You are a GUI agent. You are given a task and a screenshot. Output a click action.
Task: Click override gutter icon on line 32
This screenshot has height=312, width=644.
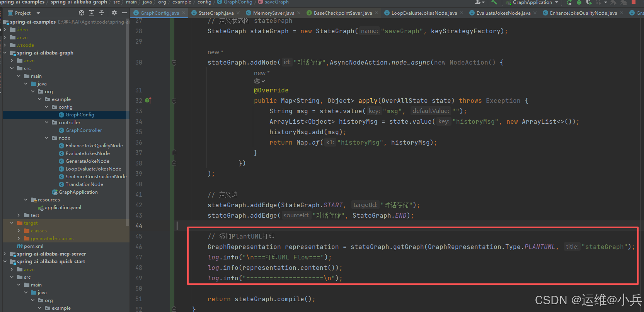pos(148,101)
